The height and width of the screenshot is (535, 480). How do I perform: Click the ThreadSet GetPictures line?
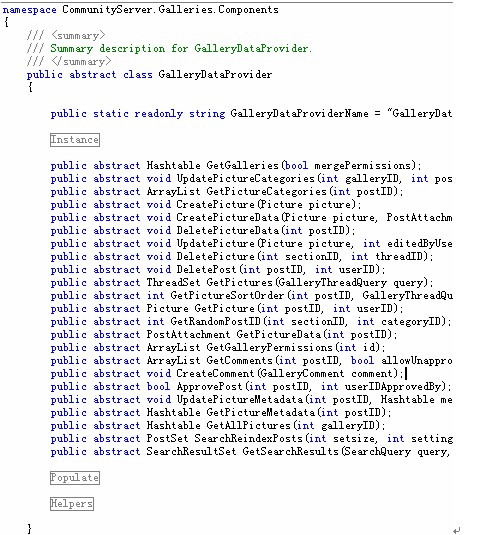[x=242, y=283]
